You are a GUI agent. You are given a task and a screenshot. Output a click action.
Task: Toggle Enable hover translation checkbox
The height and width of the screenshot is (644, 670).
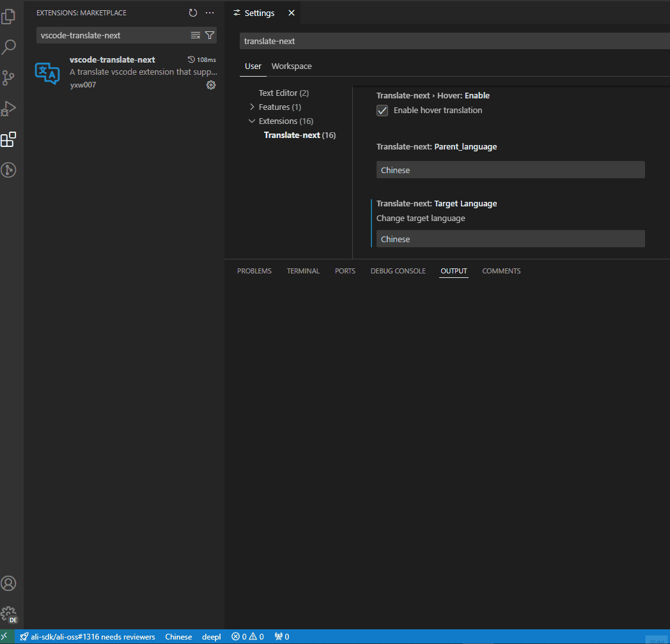382,111
